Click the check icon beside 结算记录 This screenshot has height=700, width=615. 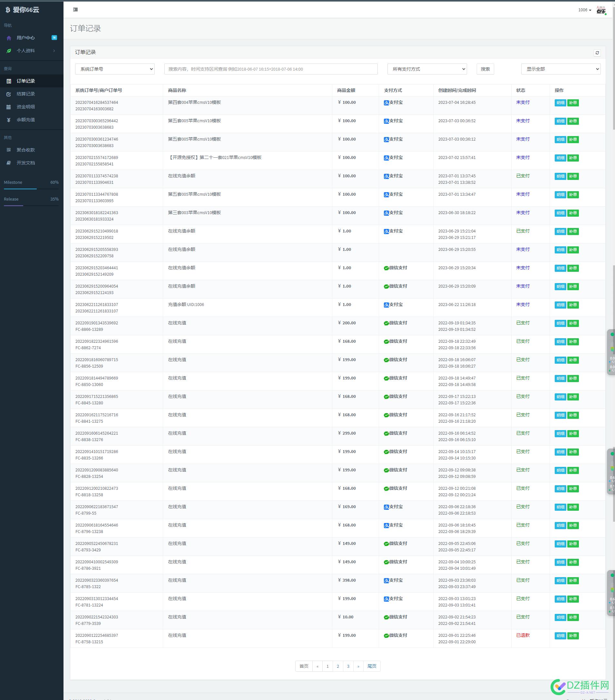point(9,94)
